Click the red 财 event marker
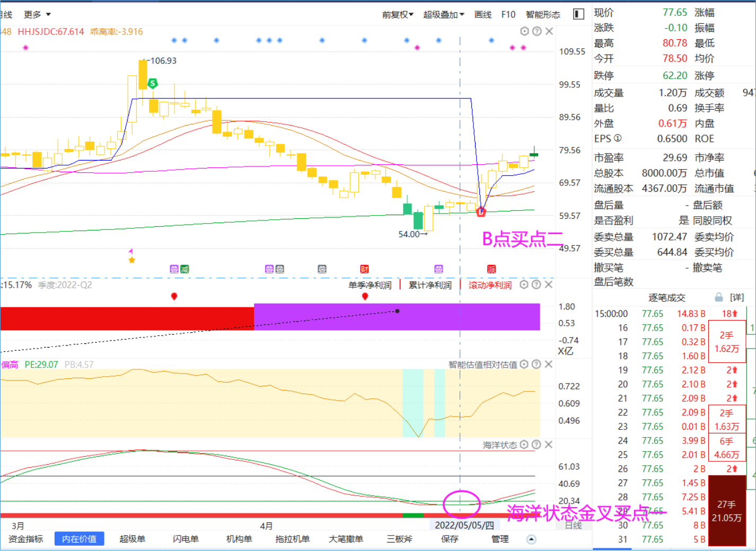 364,269
